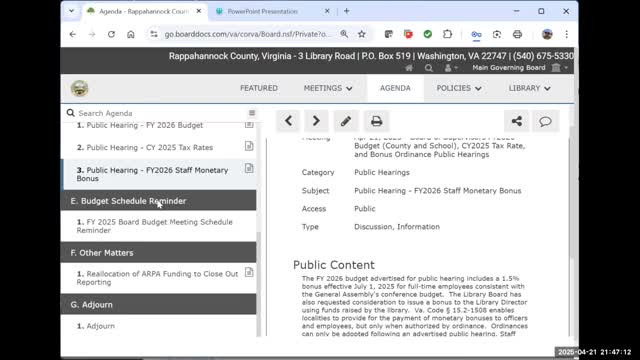Go to previous agenda item arrow
Viewport: 640px width, 360px height.
coord(288,121)
